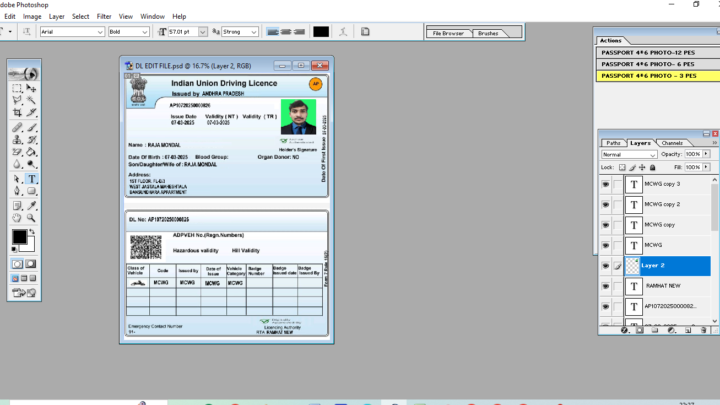The width and height of the screenshot is (720, 405).
Task: Open the Opacity slider arrow
Action: click(x=706, y=154)
